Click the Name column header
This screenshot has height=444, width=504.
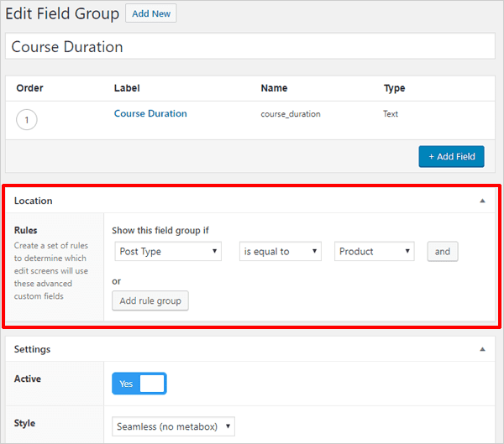274,88
